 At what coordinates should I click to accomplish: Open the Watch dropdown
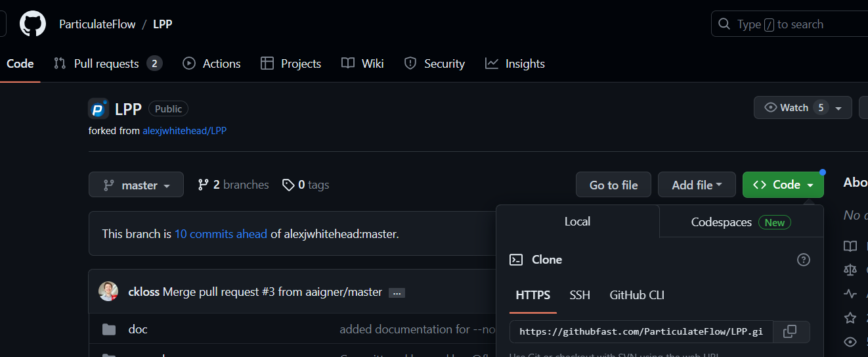(803, 108)
